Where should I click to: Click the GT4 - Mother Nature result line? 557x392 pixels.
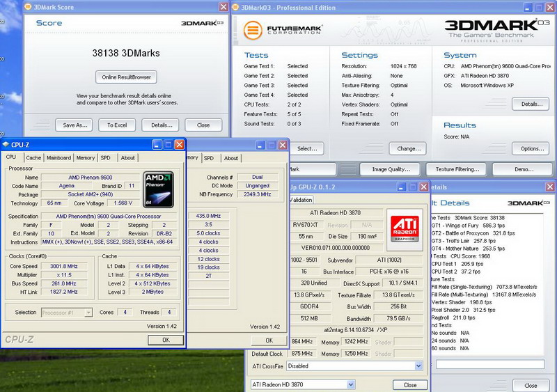468,249
